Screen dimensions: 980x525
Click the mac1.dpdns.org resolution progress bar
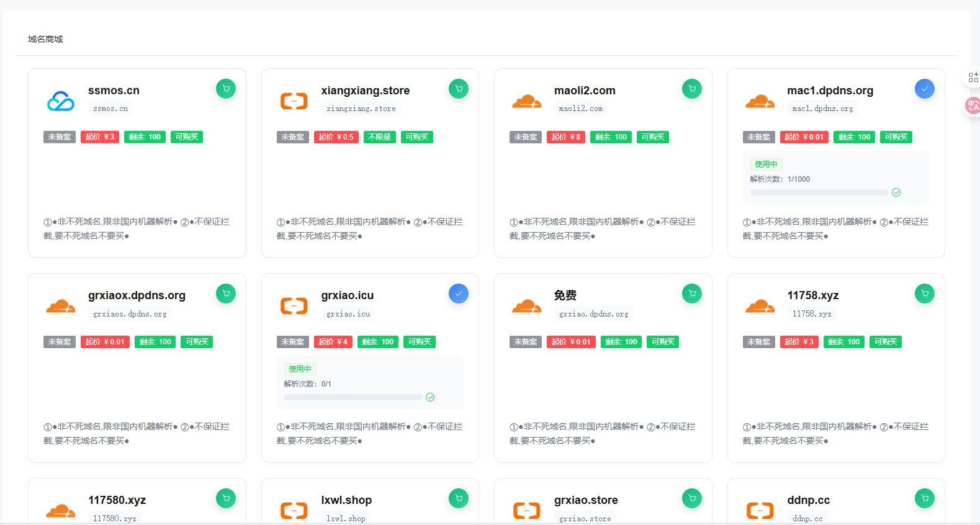click(819, 192)
